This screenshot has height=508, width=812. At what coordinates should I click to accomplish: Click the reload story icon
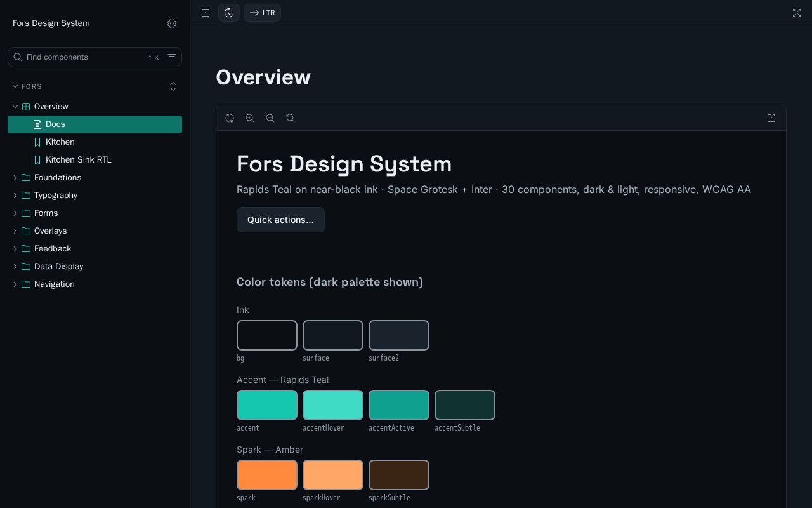[230, 118]
